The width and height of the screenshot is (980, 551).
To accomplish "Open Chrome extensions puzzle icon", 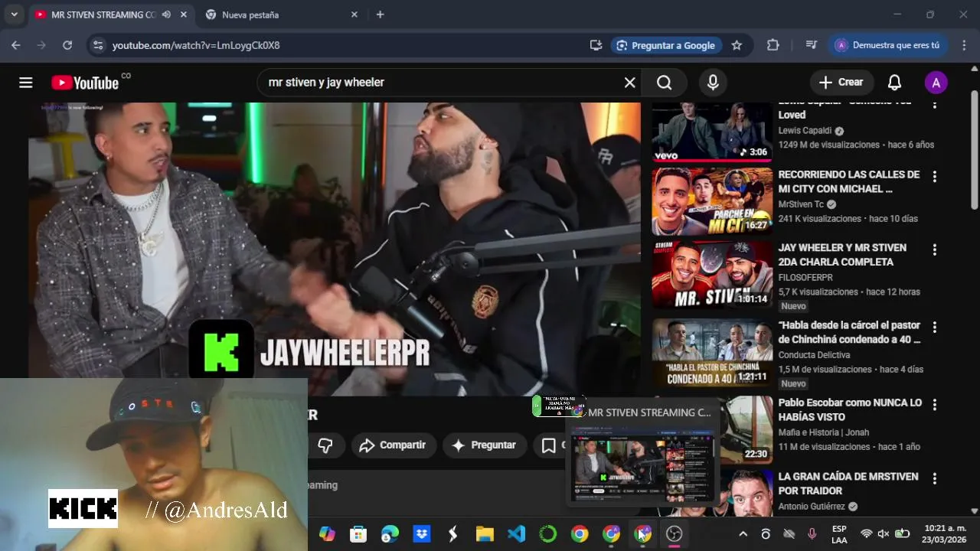I will [773, 45].
